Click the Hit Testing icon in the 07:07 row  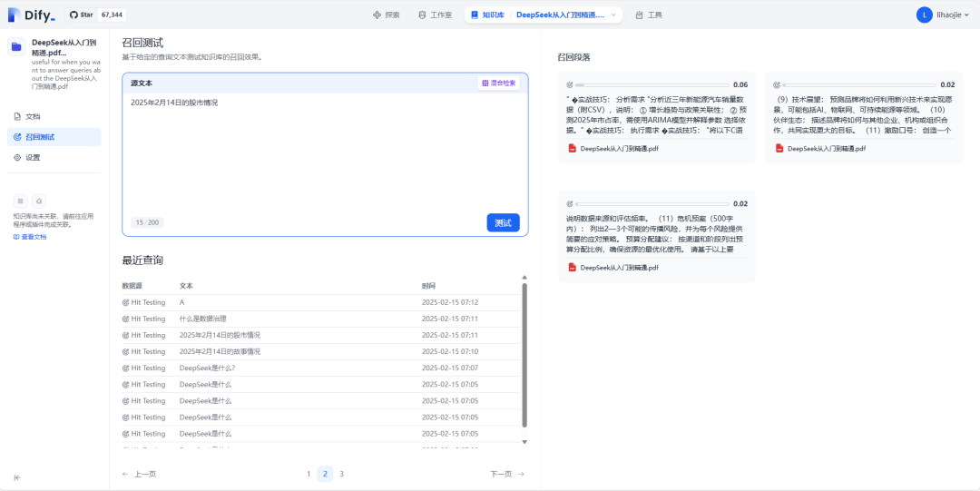[x=125, y=368]
